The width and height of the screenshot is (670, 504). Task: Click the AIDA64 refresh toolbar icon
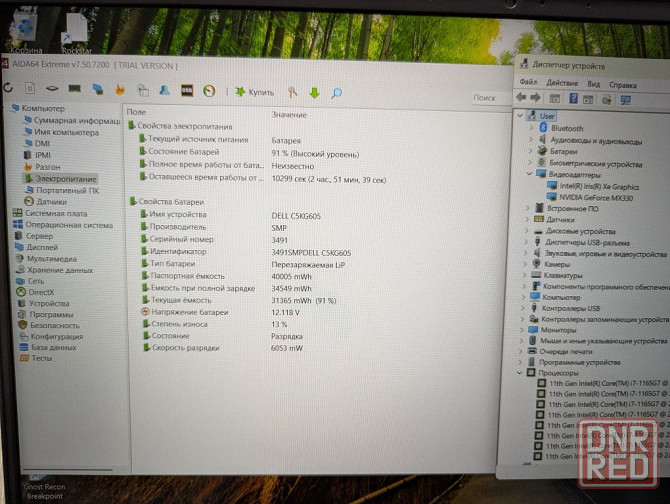[8, 88]
